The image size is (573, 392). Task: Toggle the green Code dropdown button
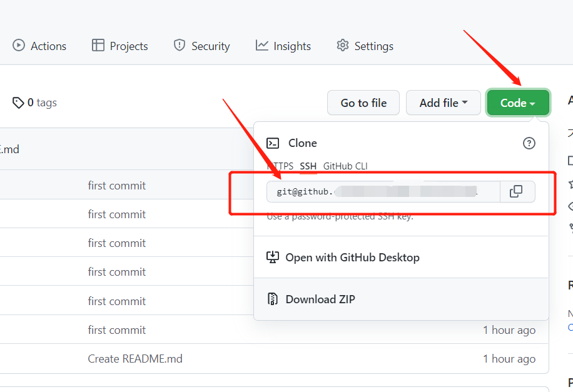coord(518,103)
